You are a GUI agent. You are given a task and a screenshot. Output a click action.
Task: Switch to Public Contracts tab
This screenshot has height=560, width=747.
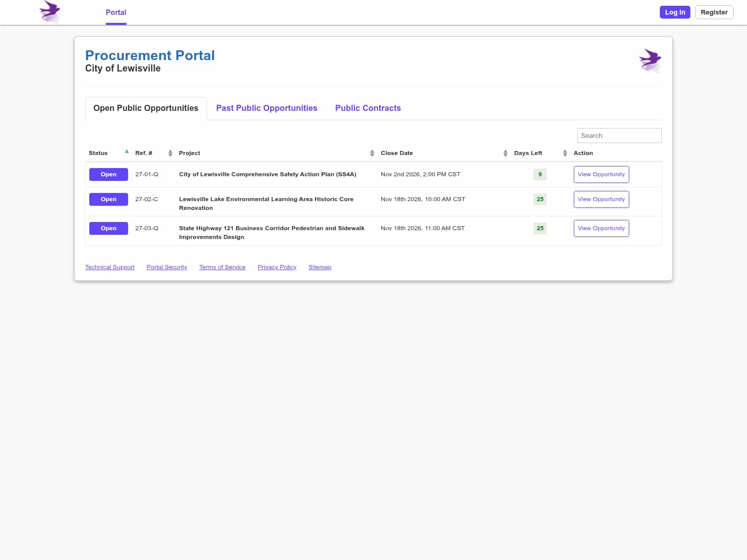[368, 108]
